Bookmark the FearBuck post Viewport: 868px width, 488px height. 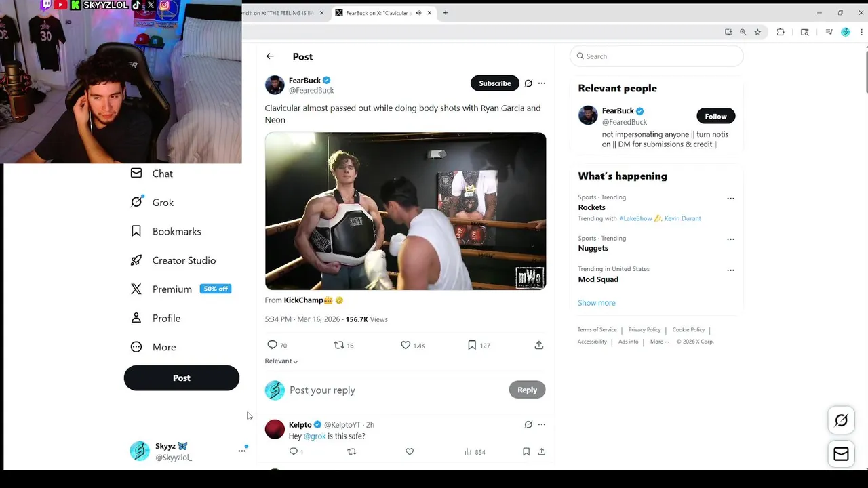point(472,345)
